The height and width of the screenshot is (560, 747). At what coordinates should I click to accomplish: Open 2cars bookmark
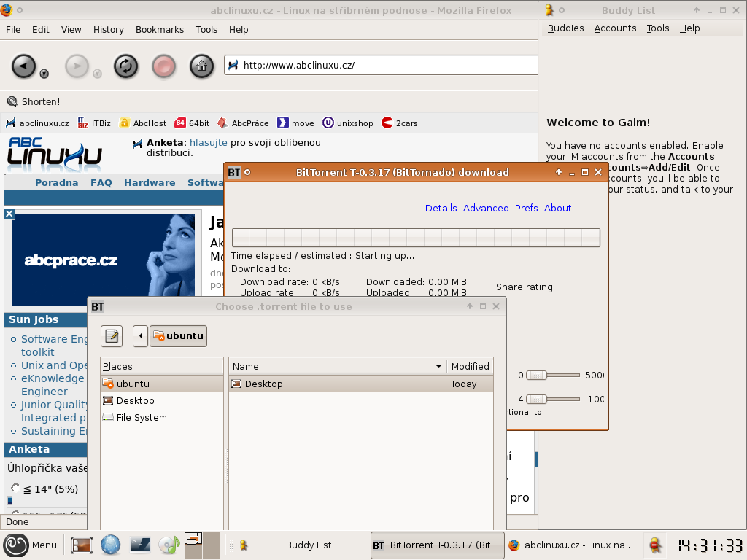point(400,122)
